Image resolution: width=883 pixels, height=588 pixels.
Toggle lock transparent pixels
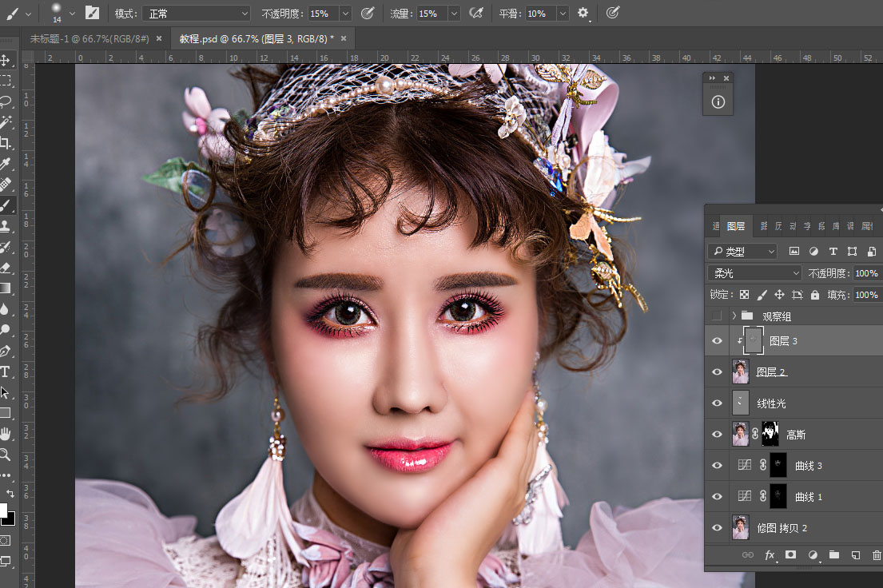[745, 295]
